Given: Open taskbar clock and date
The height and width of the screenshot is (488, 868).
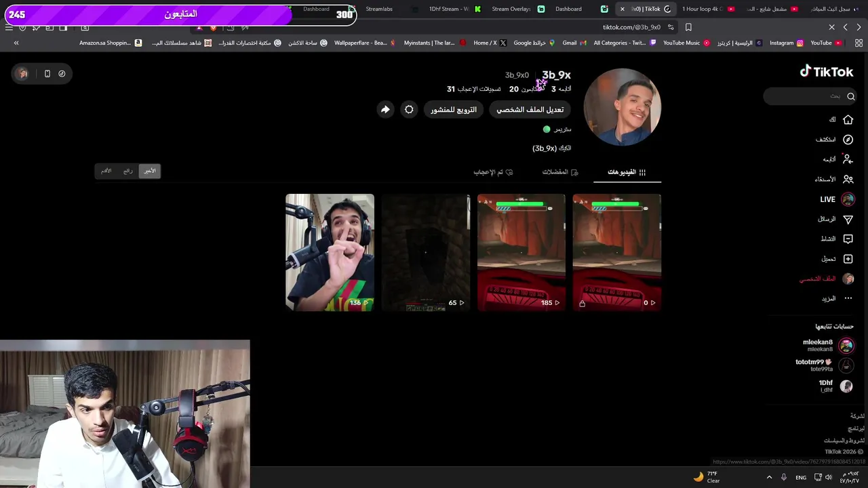Looking at the screenshot, I should (x=850, y=477).
